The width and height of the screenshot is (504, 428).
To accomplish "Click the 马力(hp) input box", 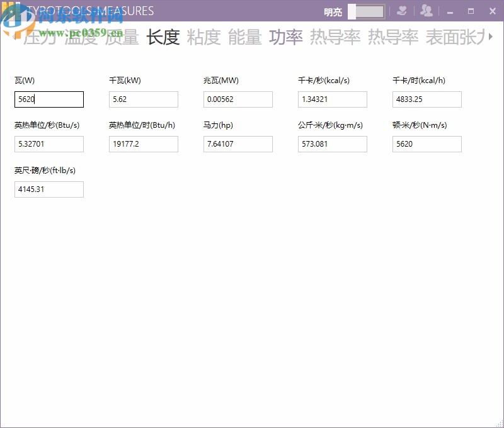I will tap(238, 144).
